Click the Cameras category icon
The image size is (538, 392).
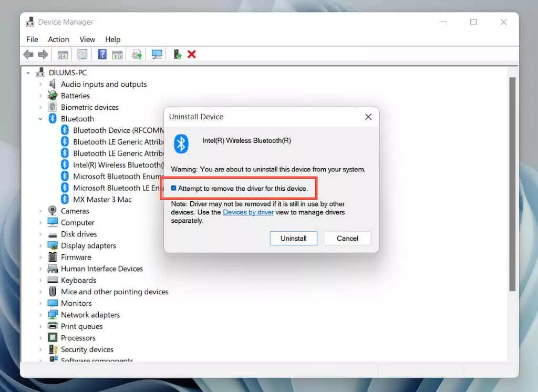(x=53, y=210)
